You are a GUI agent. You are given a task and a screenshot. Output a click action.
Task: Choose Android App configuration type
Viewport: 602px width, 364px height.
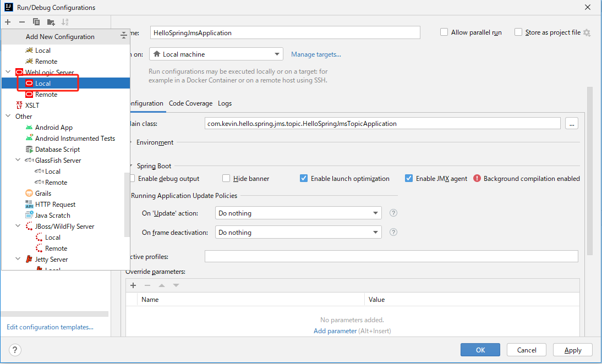coord(65,128)
